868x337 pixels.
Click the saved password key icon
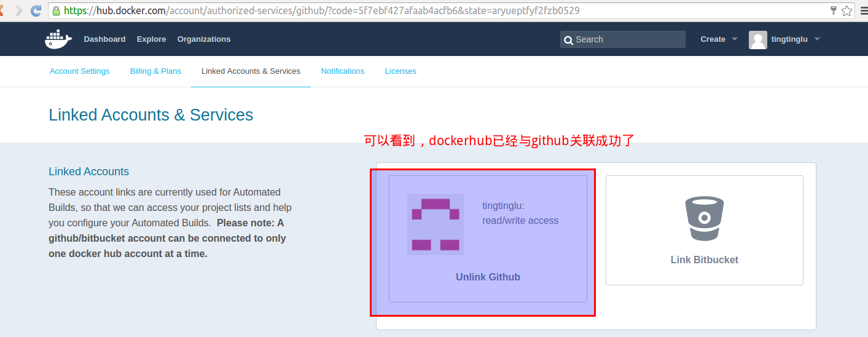834,10
